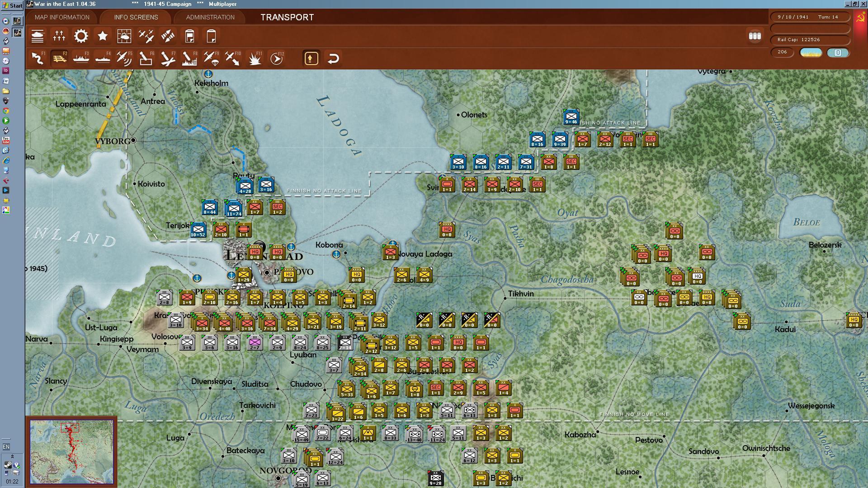Select the Soviet 5=33 unit stack
868x488 pixels.
(347, 389)
